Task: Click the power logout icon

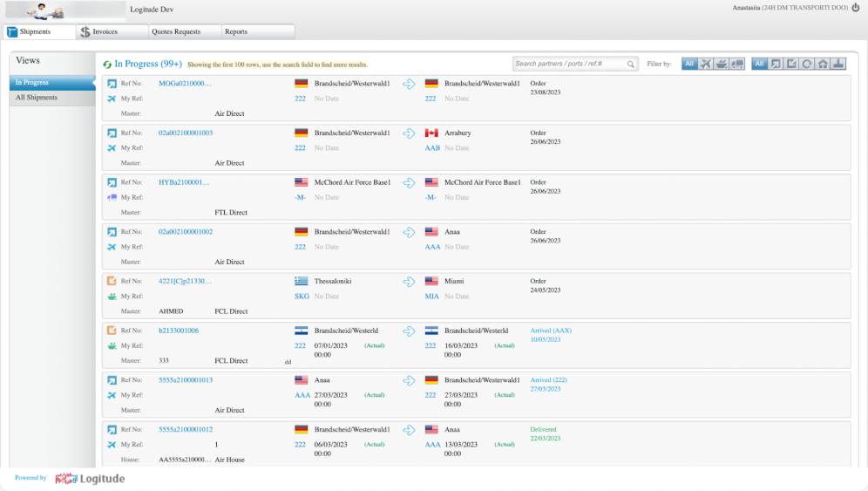Action: pos(855,8)
